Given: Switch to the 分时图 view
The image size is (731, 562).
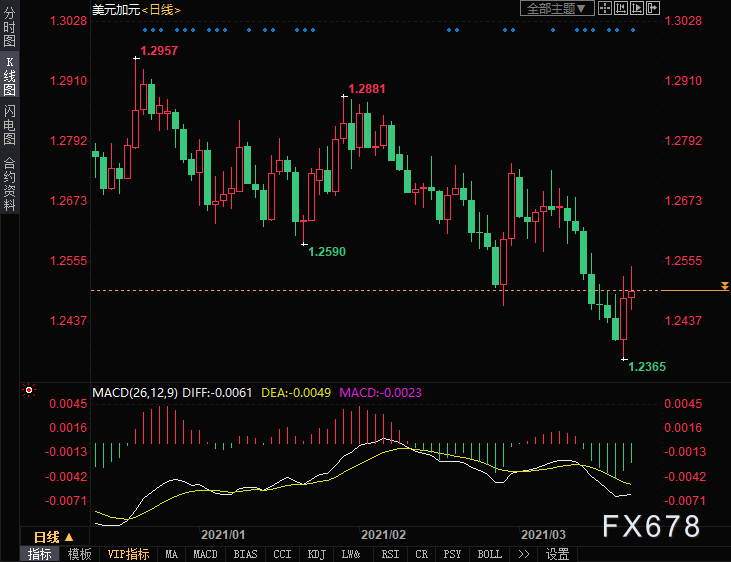Looking at the screenshot, I should click(9, 27).
